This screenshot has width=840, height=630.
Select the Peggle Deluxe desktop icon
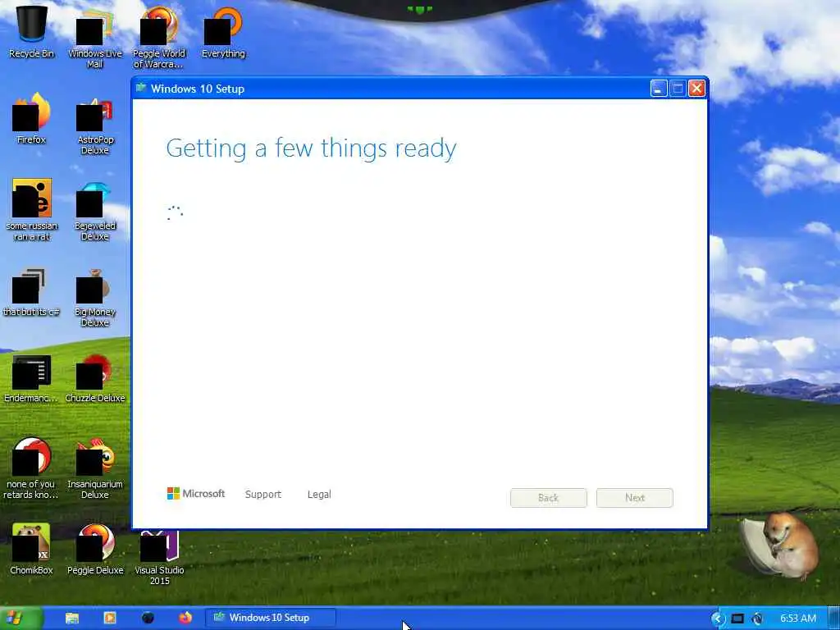(x=95, y=549)
